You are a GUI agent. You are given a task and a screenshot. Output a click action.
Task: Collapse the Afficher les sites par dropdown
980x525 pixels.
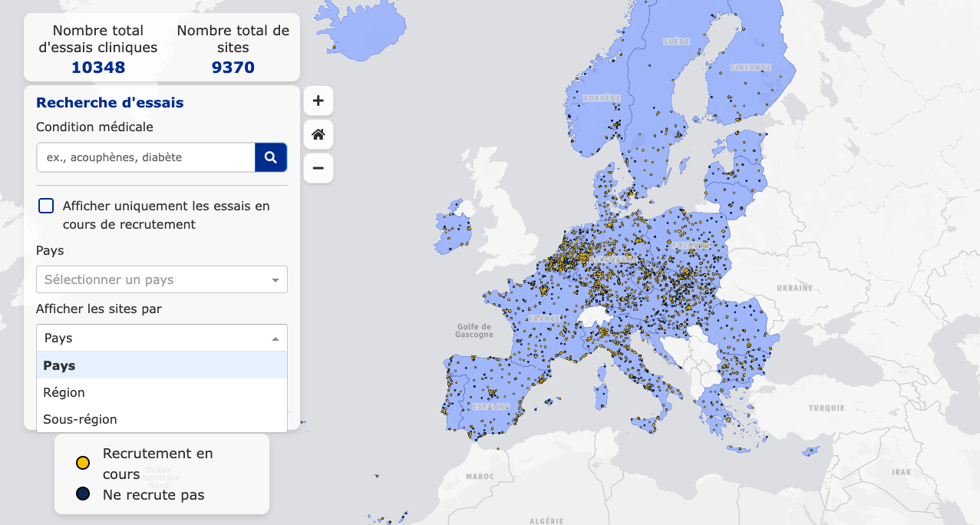[162, 338]
